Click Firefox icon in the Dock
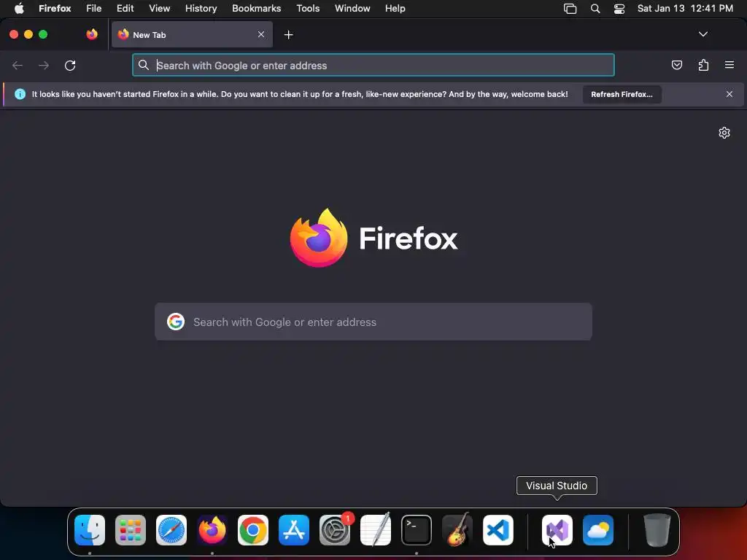The width and height of the screenshot is (747, 560). [x=212, y=530]
